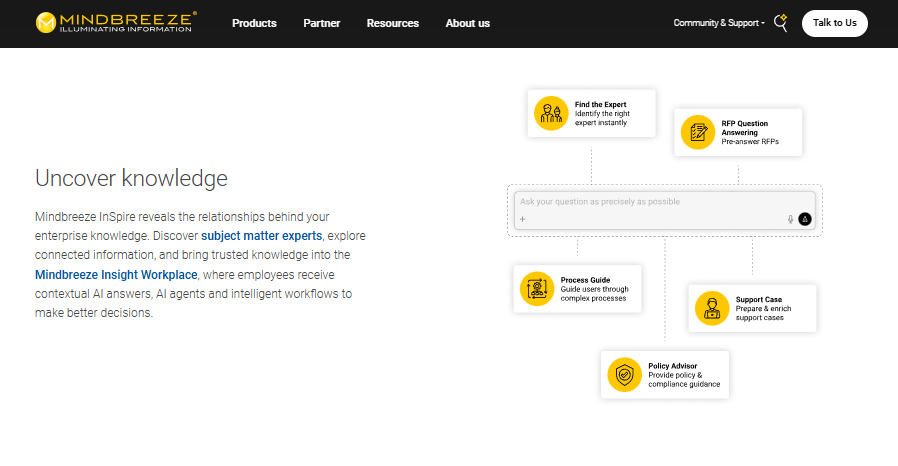The height and width of the screenshot is (466, 898).
Task: Expand the Community & Support dropdown
Action: 719,23
